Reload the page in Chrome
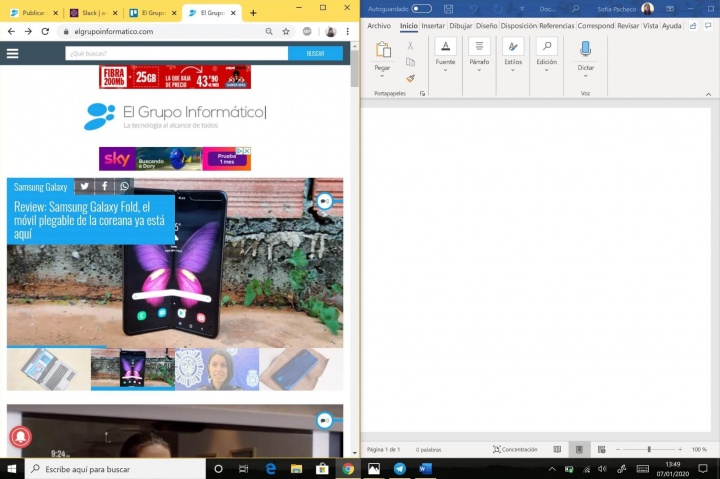720x479 pixels. point(45,31)
